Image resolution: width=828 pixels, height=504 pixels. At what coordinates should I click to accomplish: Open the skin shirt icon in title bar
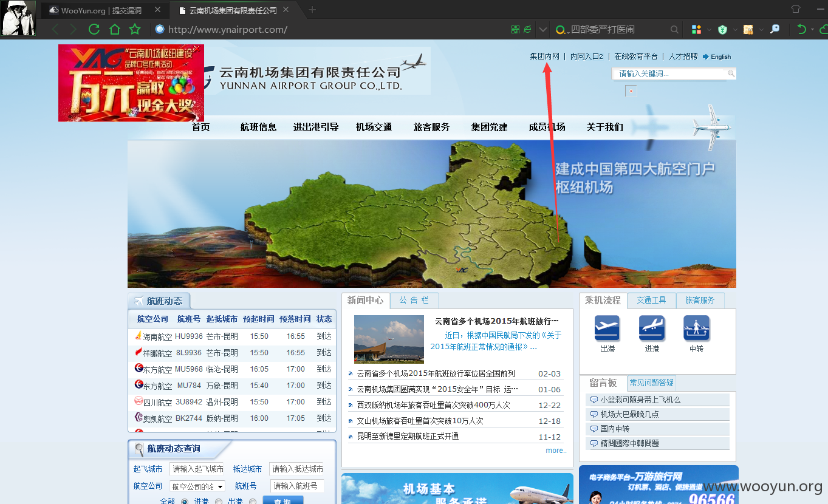tap(796, 9)
